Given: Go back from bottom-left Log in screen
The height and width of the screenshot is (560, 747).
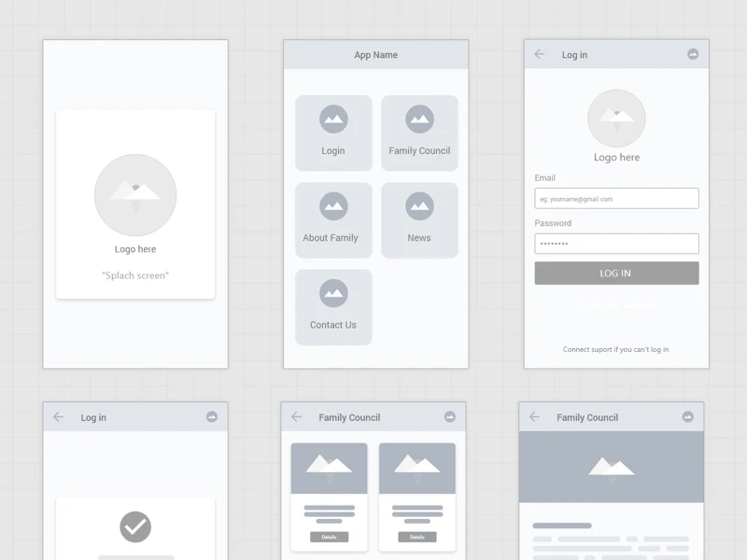Looking at the screenshot, I should pos(58,417).
